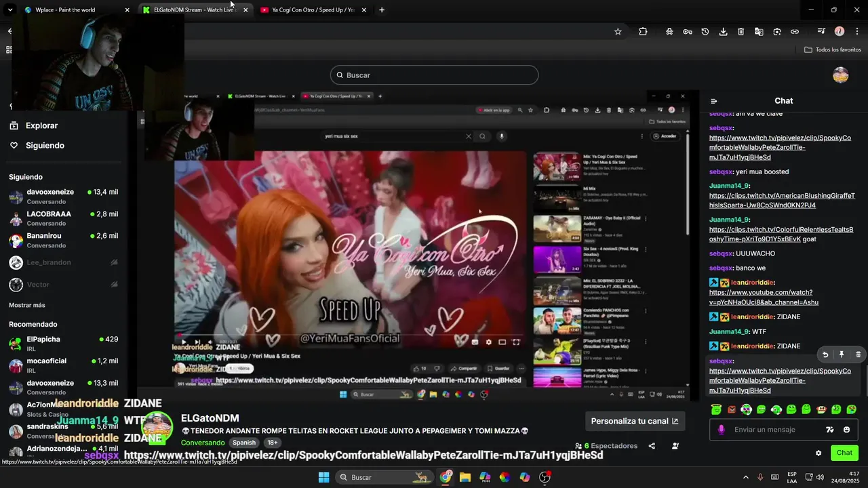Open the browser extensions puzzle icon
The width and height of the screenshot is (868, 488).
[643, 31]
